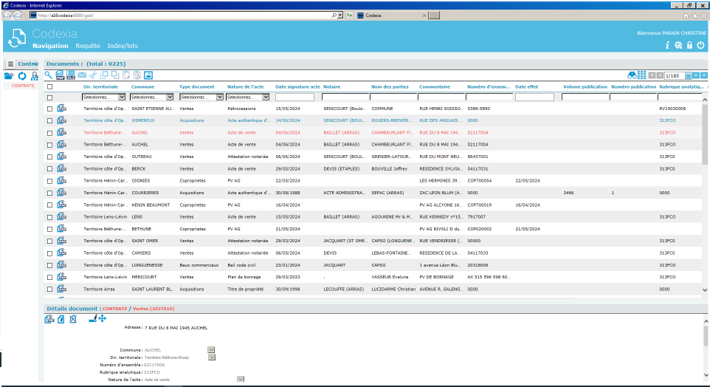Click the header search magnifier icon
Viewport: 710px width, 387px height.
pyautogui.click(x=678, y=45)
